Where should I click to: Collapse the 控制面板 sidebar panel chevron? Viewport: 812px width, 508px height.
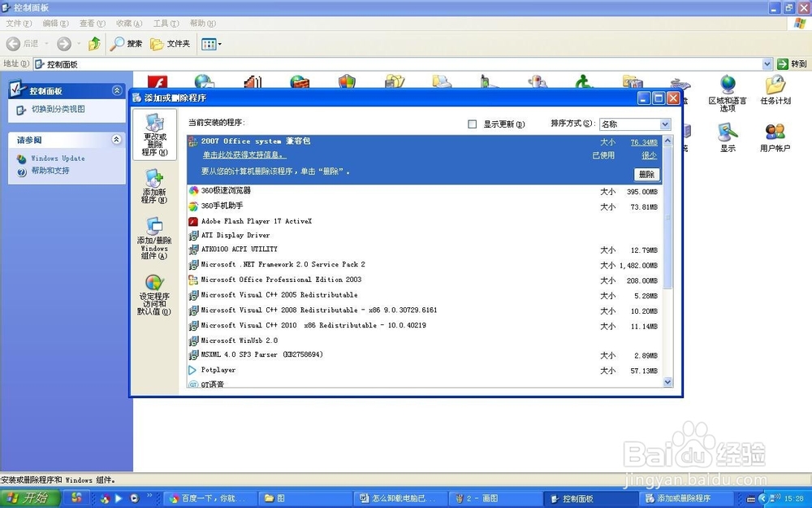coord(116,91)
